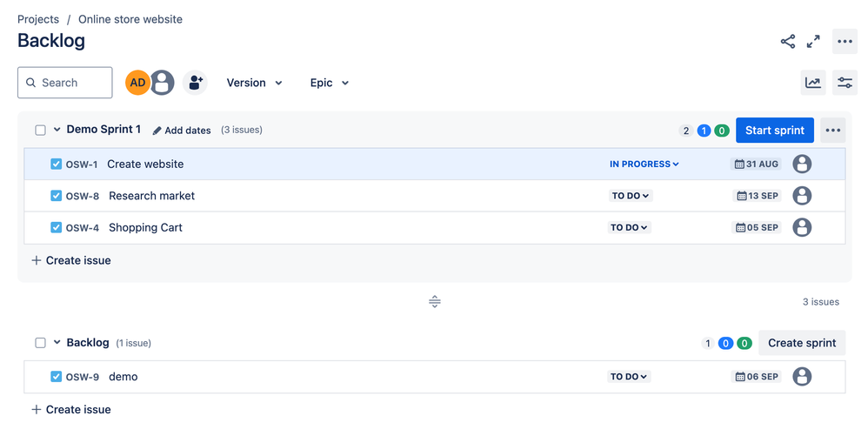Click the assignee avatar on Research market row
The height and width of the screenshot is (423, 868).
tap(802, 196)
